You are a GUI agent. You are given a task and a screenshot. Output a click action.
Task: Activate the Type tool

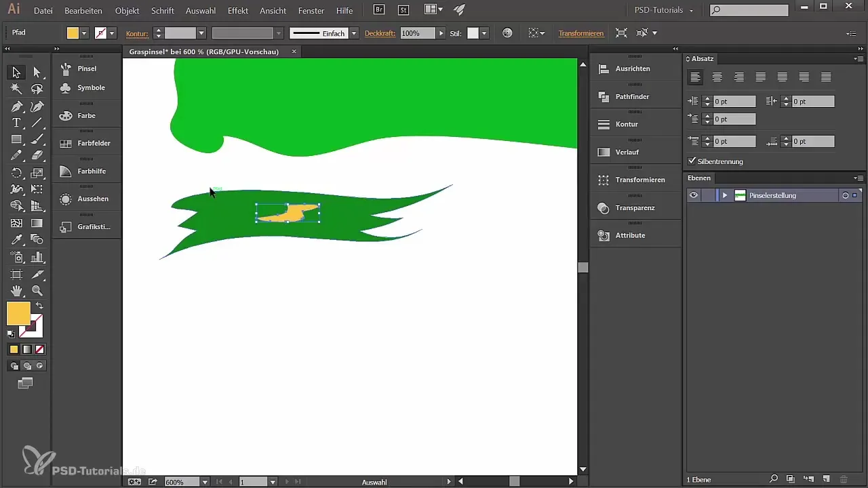pyautogui.click(x=16, y=123)
